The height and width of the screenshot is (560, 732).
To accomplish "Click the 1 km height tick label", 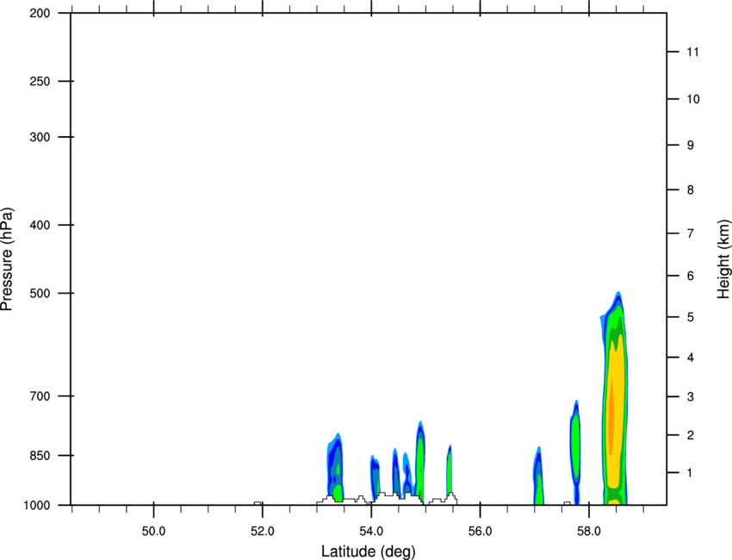I will [690, 473].
